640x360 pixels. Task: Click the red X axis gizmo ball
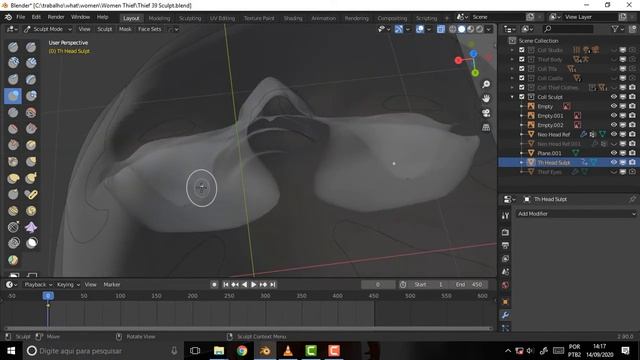point(458,60)
